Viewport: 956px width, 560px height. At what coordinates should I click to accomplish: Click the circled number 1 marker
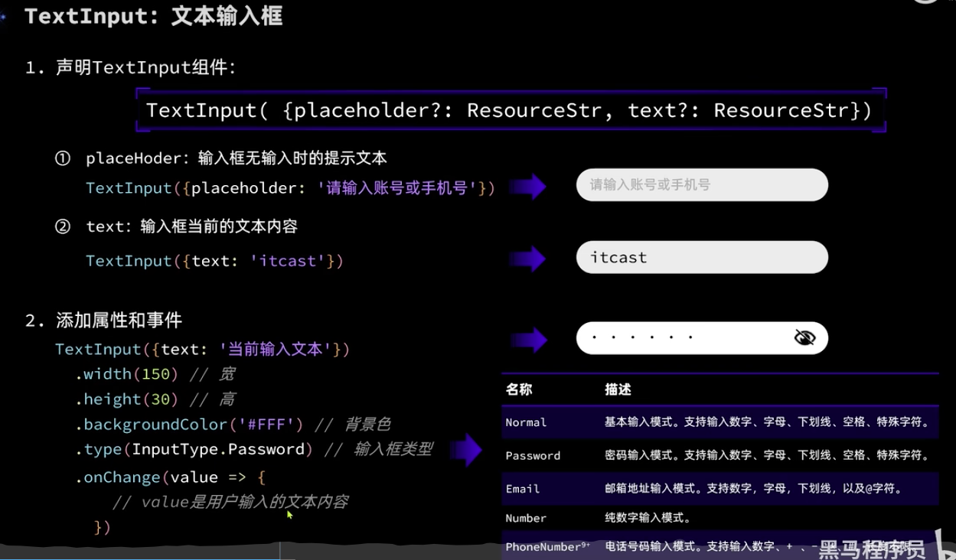coord(63,158)
